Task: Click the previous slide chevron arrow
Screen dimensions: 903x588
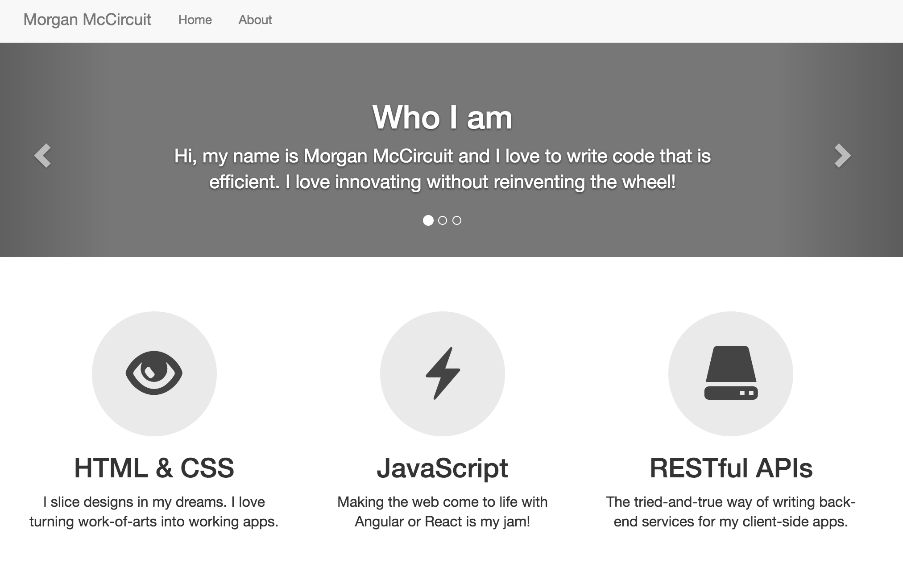Action: pyautogui.click(x=43, y=156)
